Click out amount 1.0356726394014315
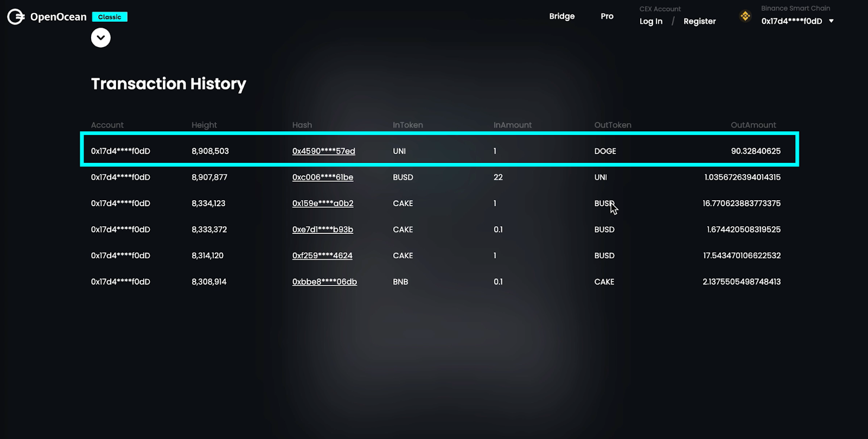Screen dimensions: 868x439 [743, 177]
